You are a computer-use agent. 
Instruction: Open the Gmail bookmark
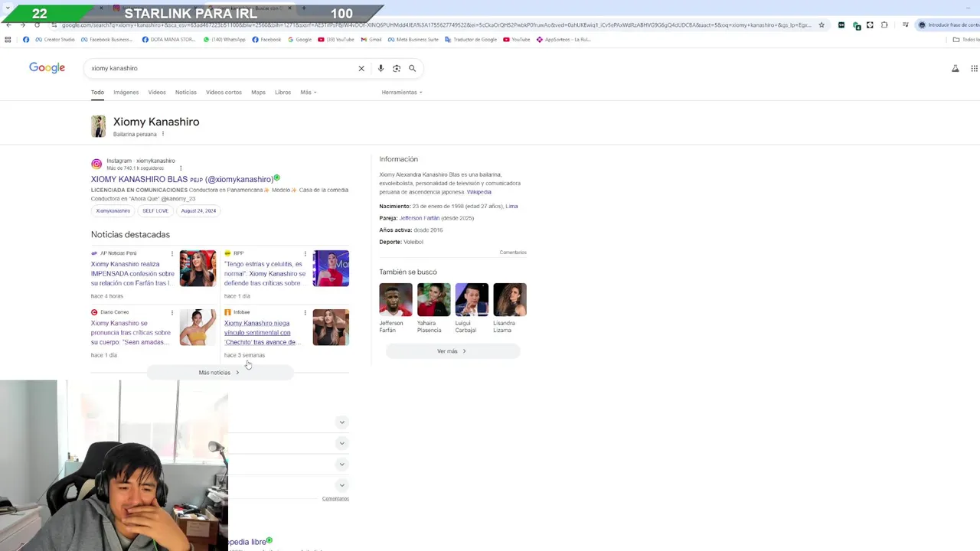371,39
